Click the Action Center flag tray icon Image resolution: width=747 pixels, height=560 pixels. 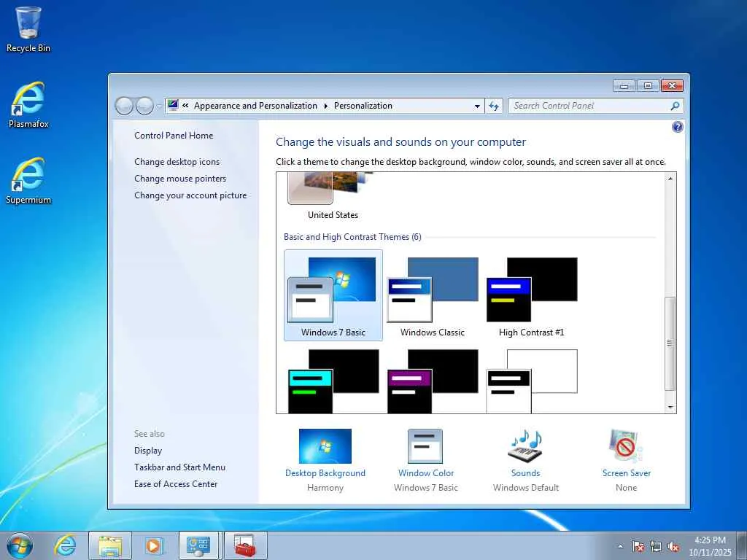[x=638, y=547]
